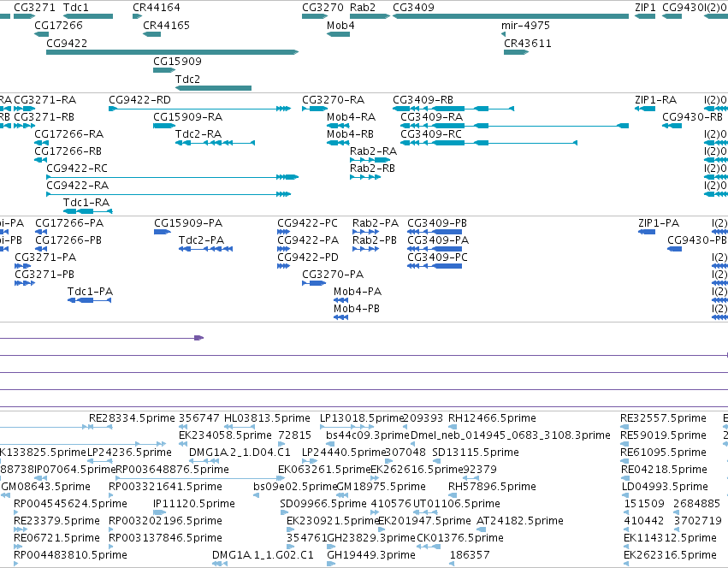Open protein ZIP1-PA label
This screenshot has width=728, height=568.
click(x=659, y=223)
